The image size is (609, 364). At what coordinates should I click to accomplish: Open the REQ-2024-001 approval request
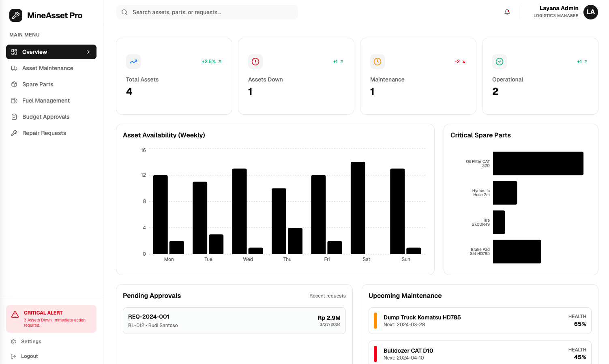point(234,321)
